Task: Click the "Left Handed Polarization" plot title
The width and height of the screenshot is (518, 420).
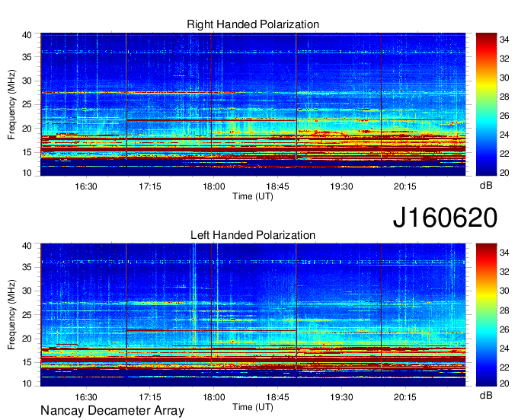Action: [253, 235]
